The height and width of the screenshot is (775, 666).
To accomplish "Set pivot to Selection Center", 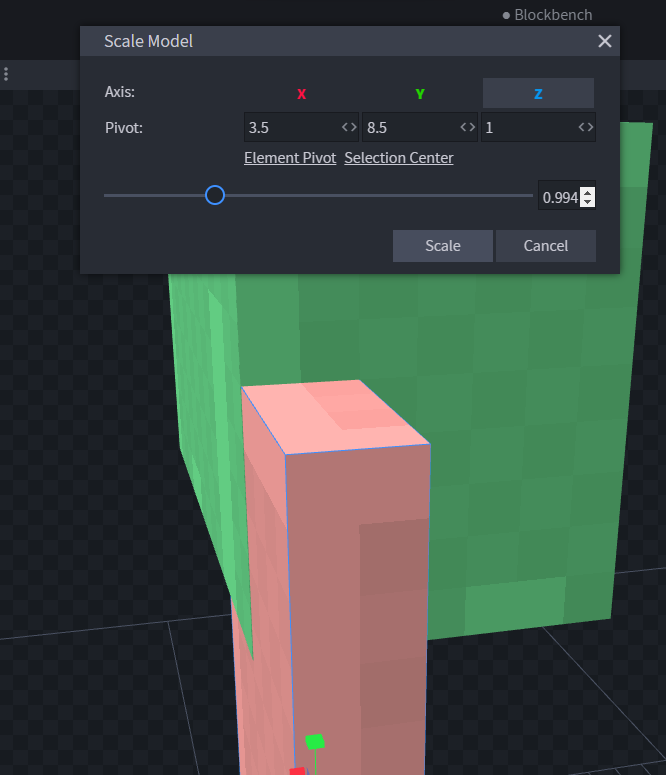I will [x=399, y=158].
